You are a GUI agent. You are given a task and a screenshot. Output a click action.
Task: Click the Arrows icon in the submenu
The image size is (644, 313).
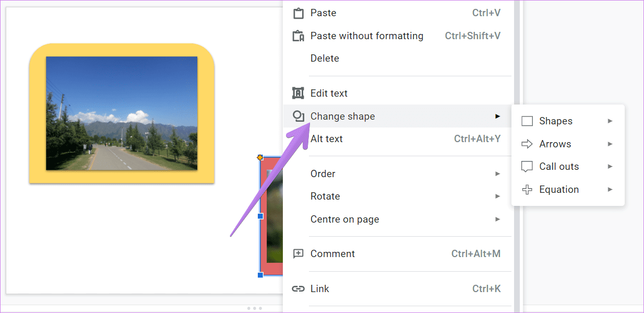click(527, 144)
